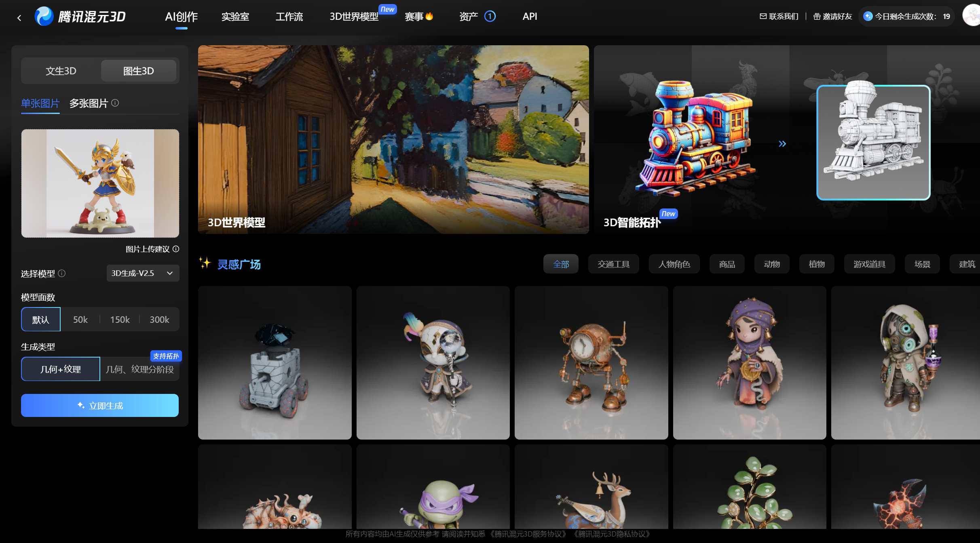Click the back arrow icon
Image resolution: width=980 pixels, height=543 pixels.
19,17
